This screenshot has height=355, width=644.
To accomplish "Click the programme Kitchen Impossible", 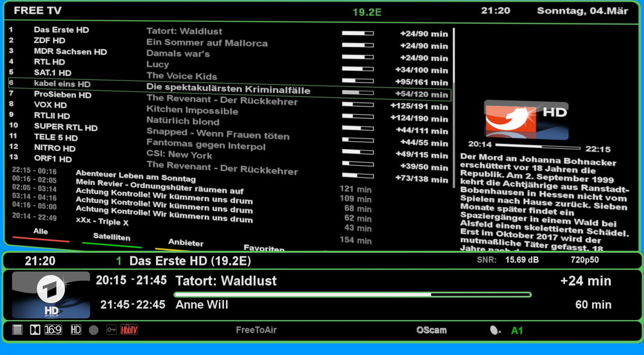I will point(192,110).
